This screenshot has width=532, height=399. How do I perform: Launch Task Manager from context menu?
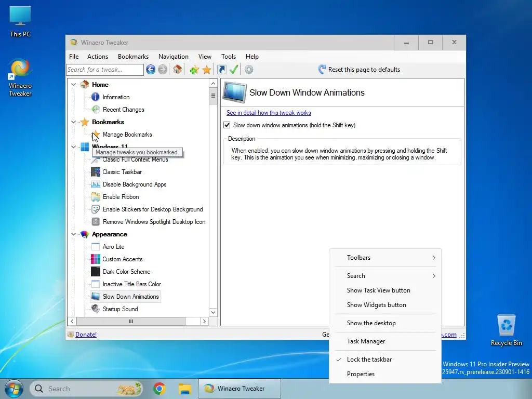pos(385,341)
